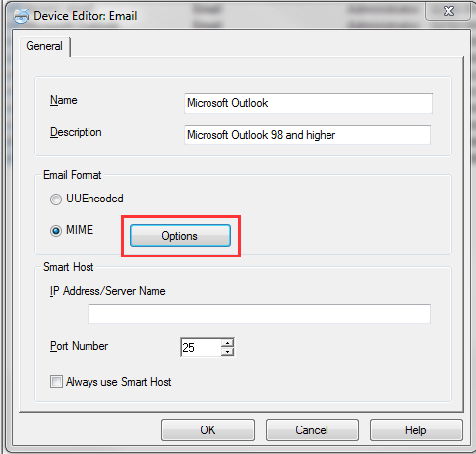476x454 pixels.
Task: Open the MIME Options button
Action: point(180,236)
